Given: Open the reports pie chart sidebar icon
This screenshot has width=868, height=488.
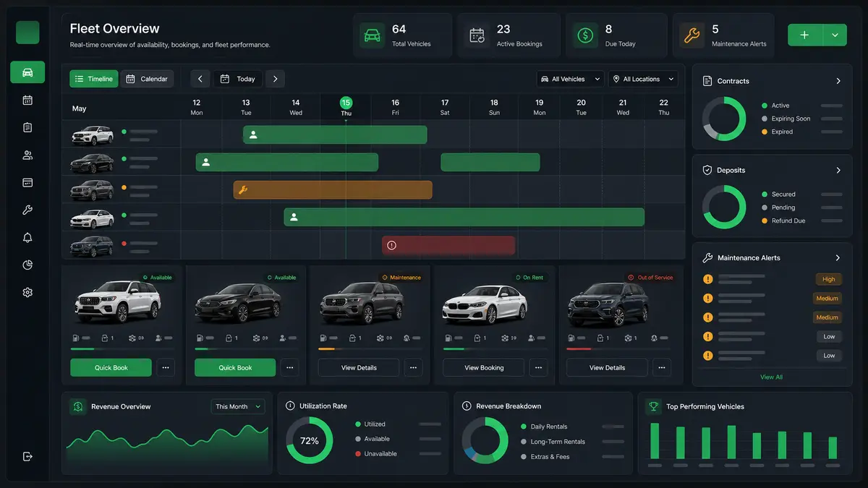Looking at the screenshot, I should (27, 265).
